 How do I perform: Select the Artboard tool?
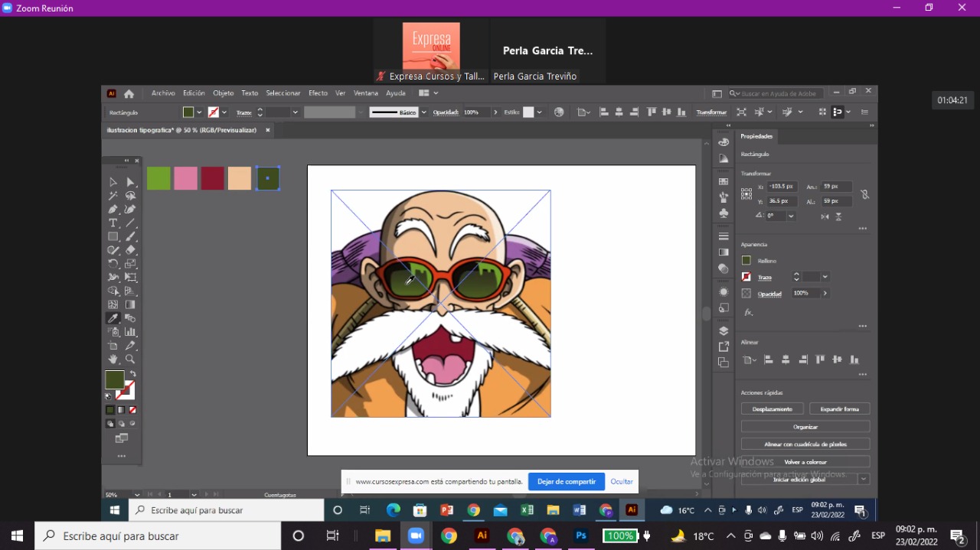(113, 346)
